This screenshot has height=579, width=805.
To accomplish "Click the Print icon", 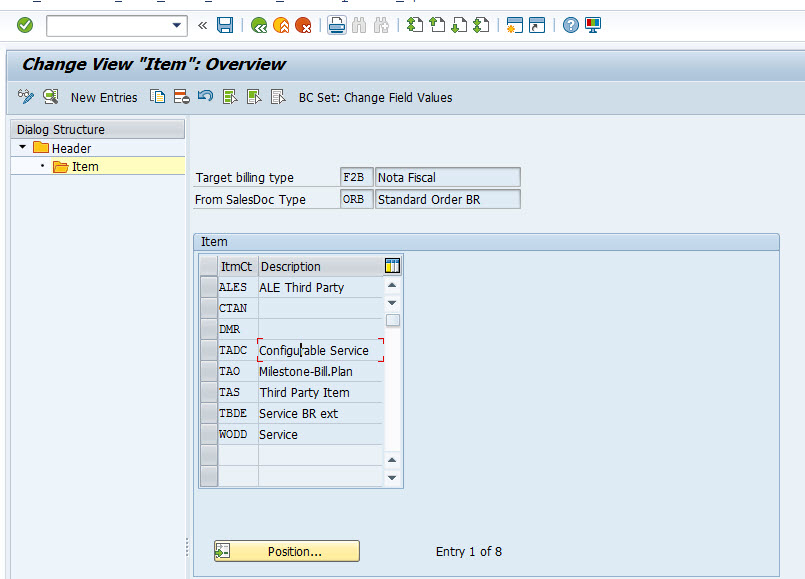I will coord(337,25).
